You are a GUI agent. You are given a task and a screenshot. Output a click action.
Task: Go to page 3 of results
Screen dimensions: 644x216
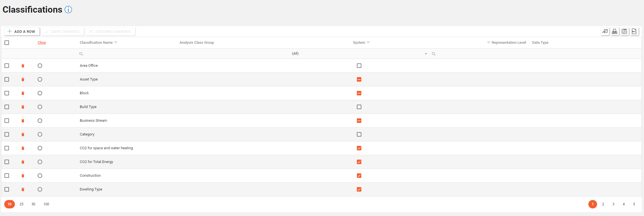[x=613, y=204]
